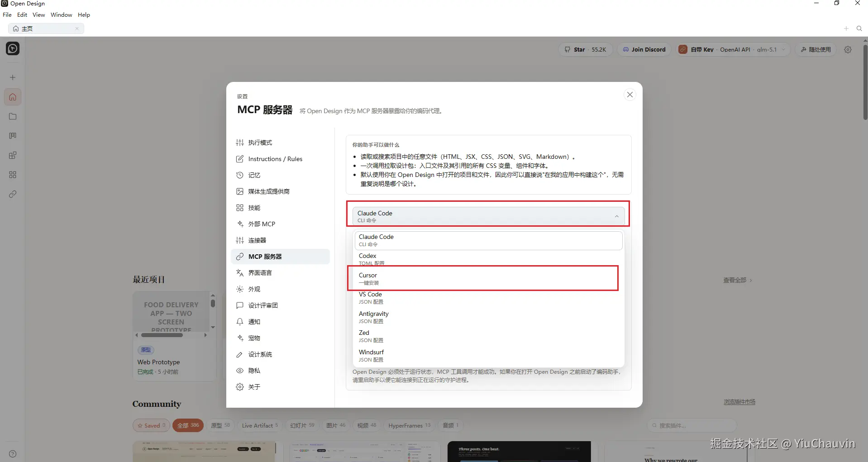Open 连接器 settings section
Viewport: 868px width, 462px height.
pyautogui.click(x=281, y=240)
